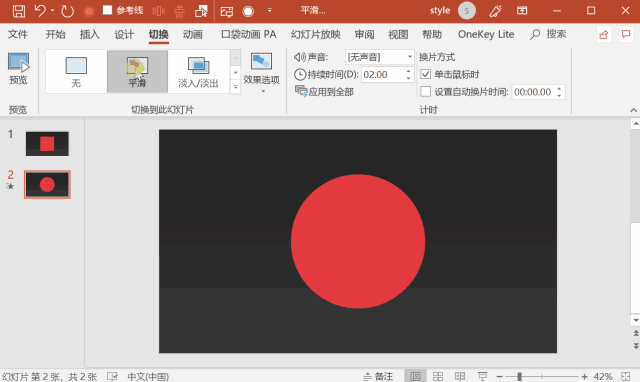Open the 帮助 (Help) tab

click(432, 34)
